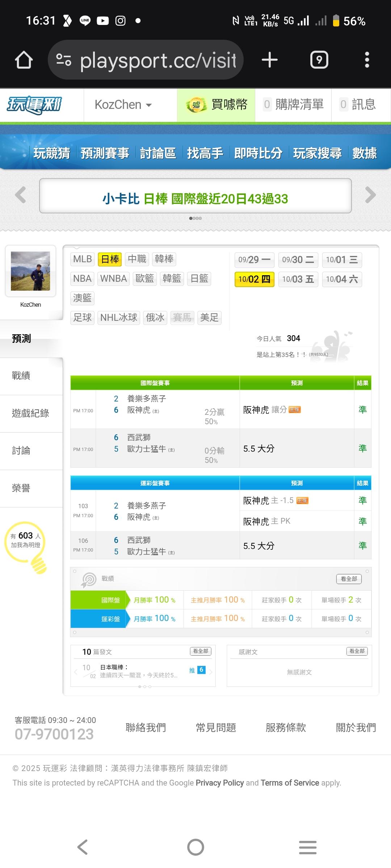Select 澳籃 league filter

coord(83,298)
